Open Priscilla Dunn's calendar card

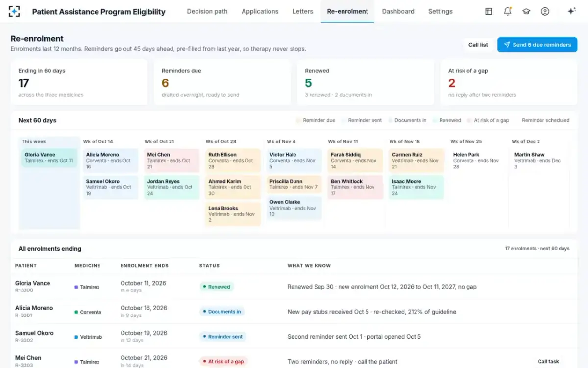[294, 184]
